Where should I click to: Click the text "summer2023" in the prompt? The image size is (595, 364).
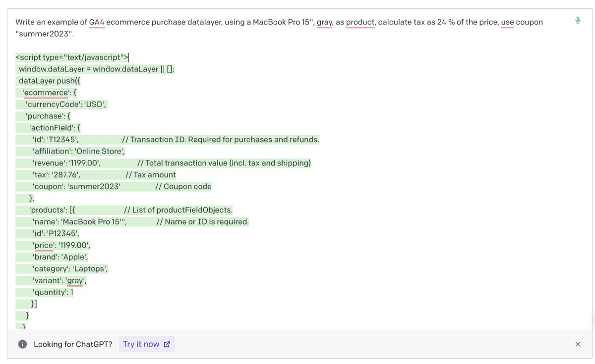click(x=44, y=34)
